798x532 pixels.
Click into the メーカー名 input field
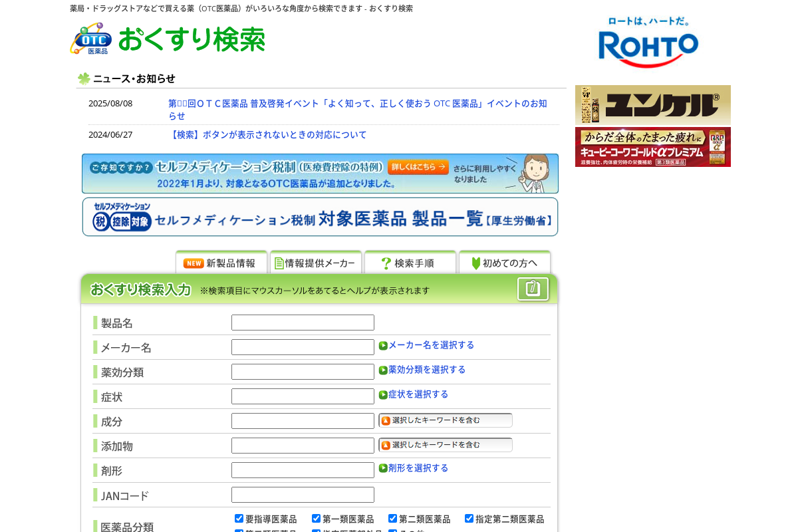click(x=303, y=347)
